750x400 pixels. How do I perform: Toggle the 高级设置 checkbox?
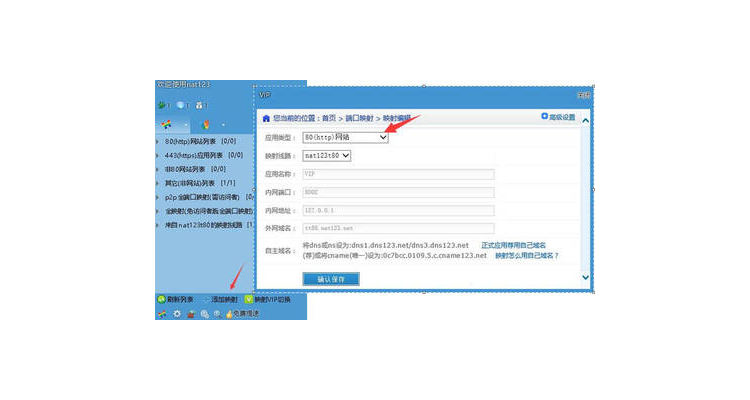pos(544,116)
